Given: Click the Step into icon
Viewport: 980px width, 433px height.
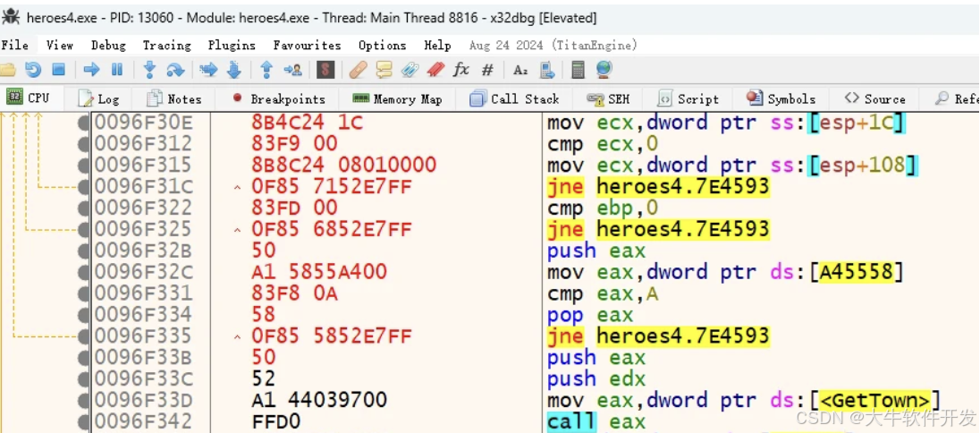Looking at the screenshot, I should tap(148, 70).
